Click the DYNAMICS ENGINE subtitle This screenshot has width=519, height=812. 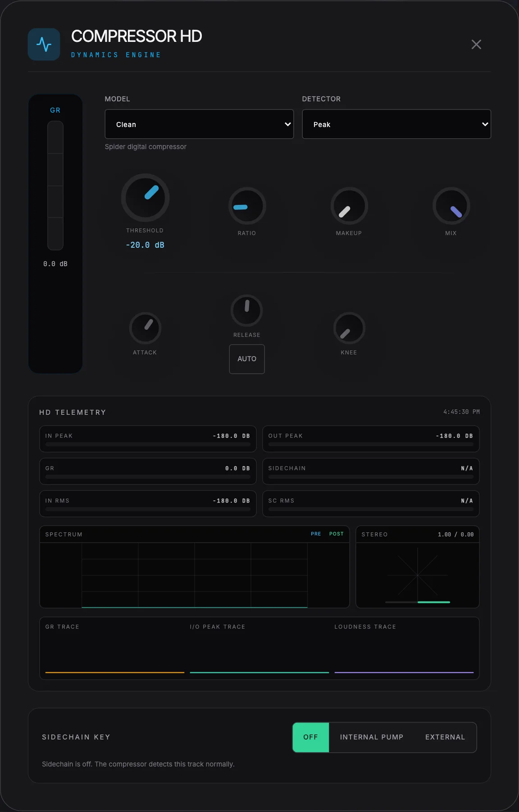[x=116, y=55]
